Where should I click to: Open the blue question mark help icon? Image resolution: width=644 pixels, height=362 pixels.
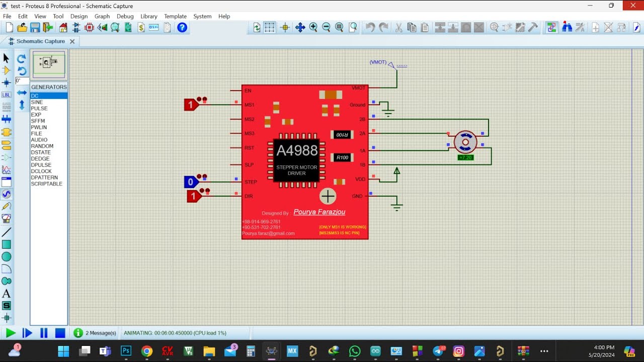pyautogui.click(x=182, y=28)
